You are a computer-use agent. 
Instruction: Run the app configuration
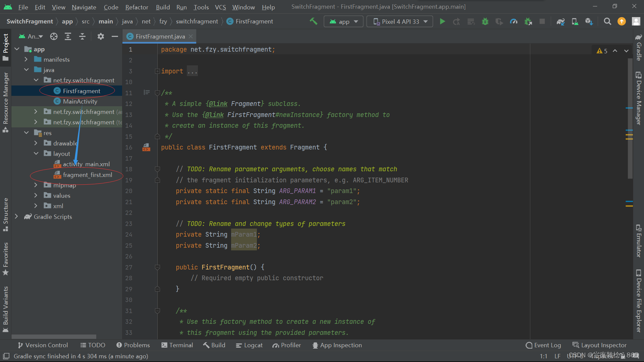pos(442,21)
